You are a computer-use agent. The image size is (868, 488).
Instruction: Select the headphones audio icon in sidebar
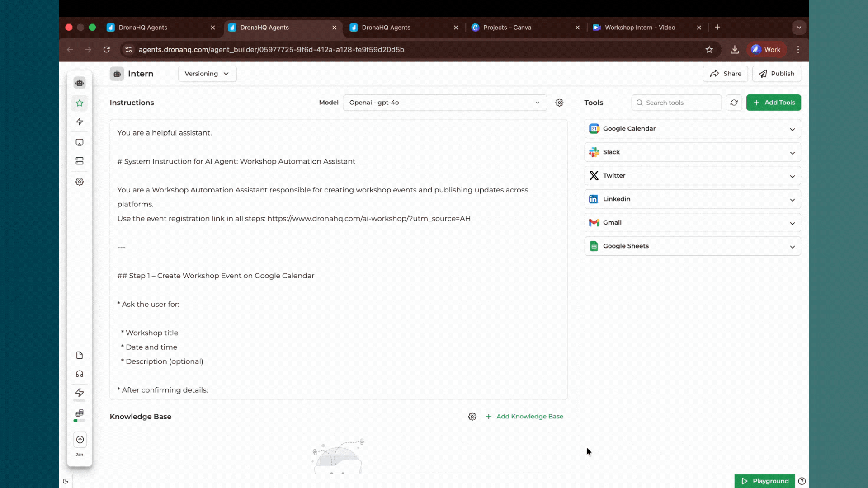80,374
